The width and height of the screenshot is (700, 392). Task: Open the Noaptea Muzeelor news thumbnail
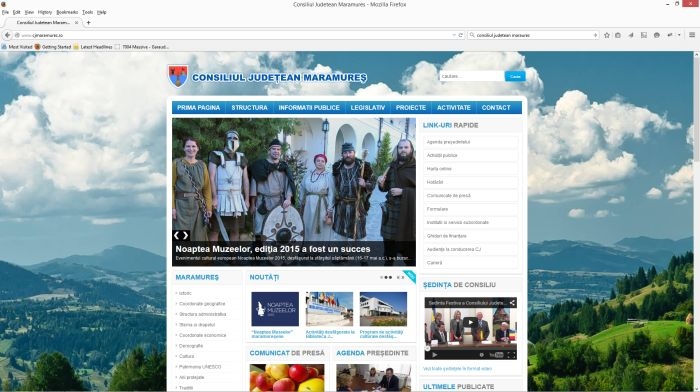pos(275,309)
